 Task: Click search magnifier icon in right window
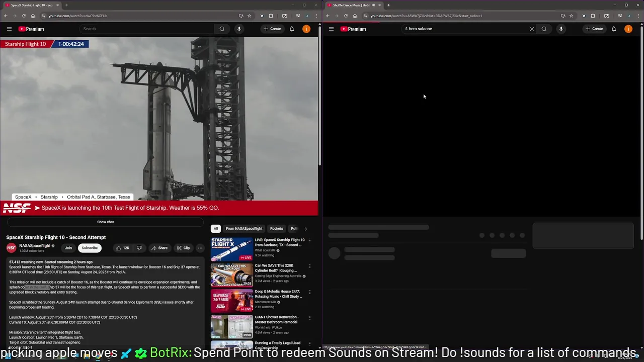coord(544,29)
